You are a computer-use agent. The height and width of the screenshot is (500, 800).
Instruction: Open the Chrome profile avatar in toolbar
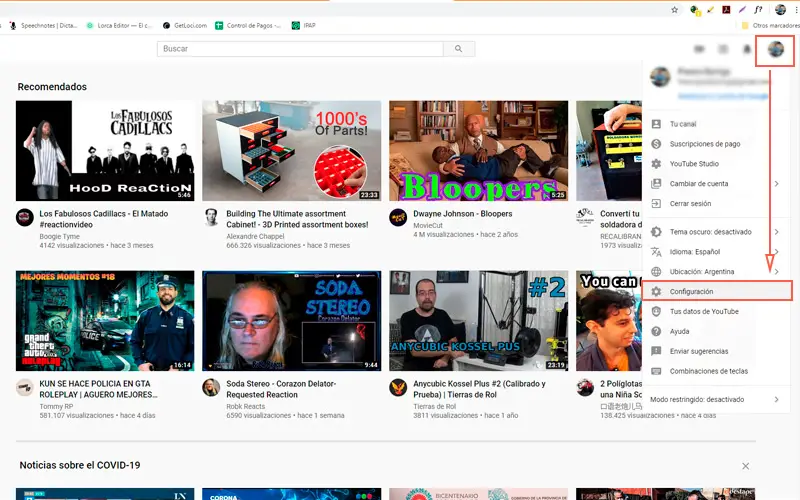(780, 9)
